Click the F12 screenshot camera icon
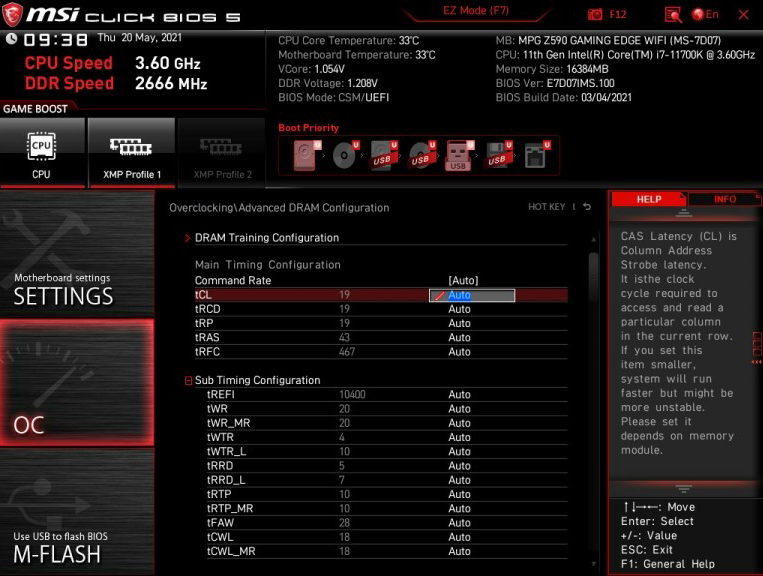Image resolution: width=763 pixels, height=576 pixels. click(x=595, y=14)
